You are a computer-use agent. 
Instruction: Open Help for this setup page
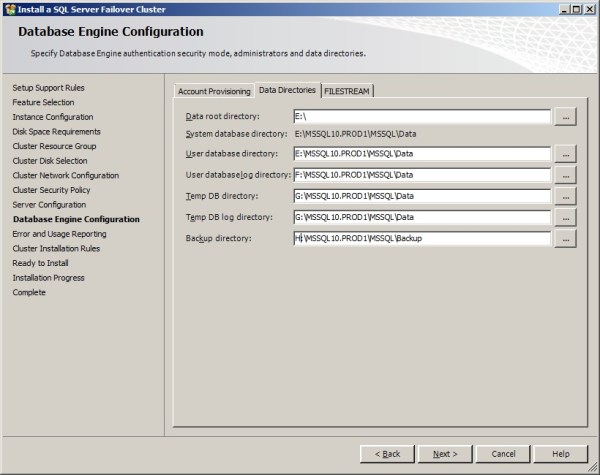561,454
